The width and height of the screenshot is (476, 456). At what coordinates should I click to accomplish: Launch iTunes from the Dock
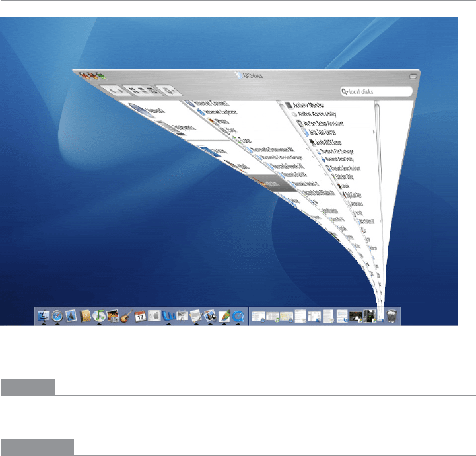click(x=99, y=316)
